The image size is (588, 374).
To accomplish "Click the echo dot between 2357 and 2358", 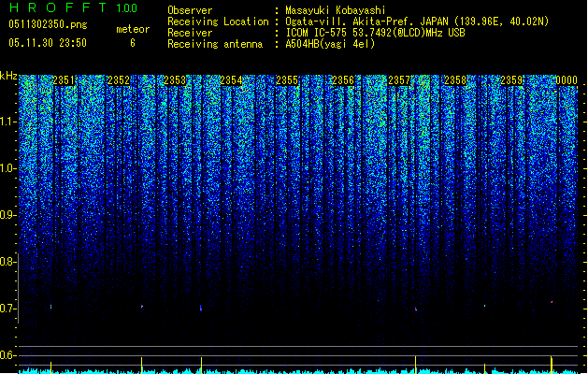I will click(416, 309).
